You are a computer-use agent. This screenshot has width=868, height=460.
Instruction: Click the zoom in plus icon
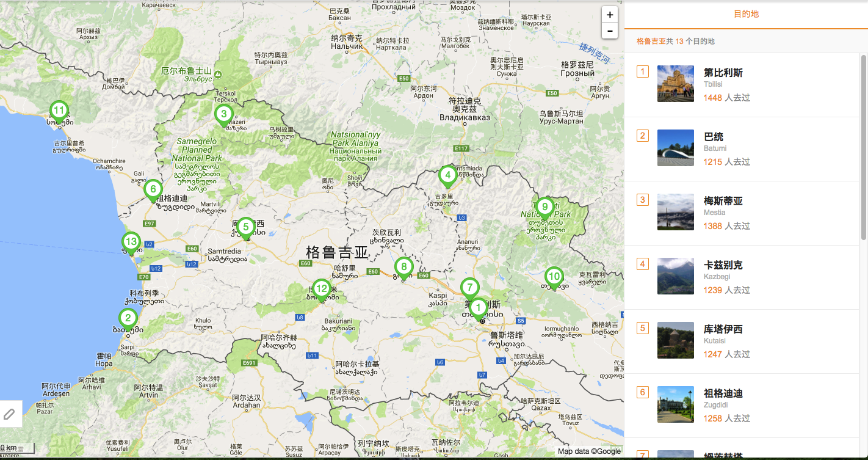point(609,14)
